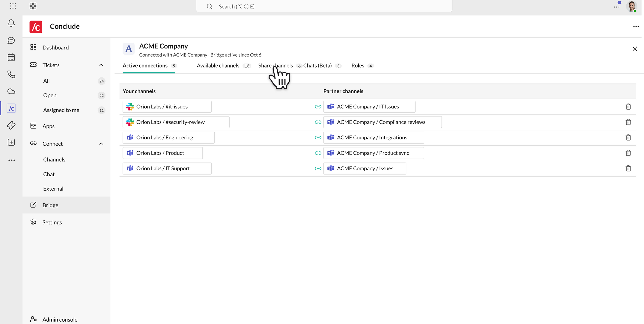Screen dimensions: 644x324
Task: Open the ticket-shaped app icon in rail
Action: pos(11,125)
